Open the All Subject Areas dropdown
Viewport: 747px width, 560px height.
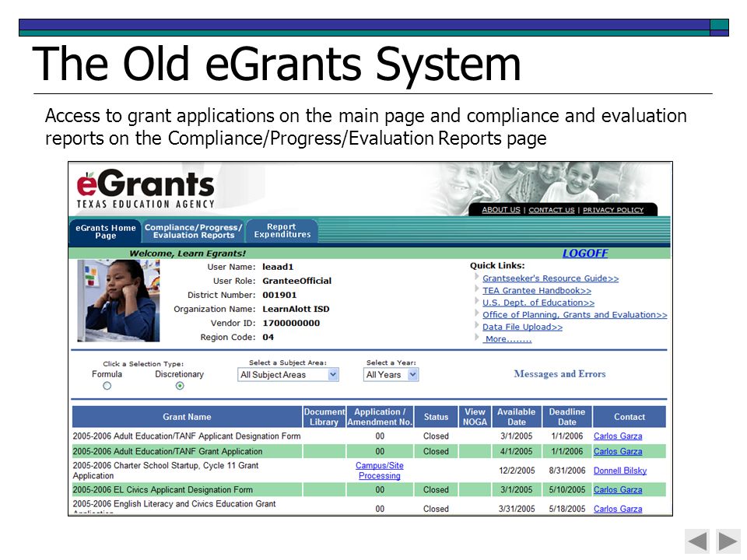pyautogui.click(x=288, y=375)
